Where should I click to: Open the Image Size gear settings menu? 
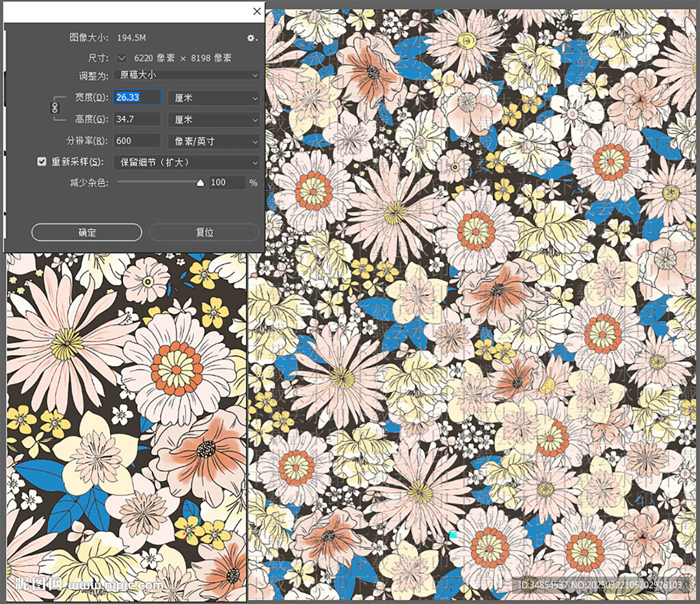(252, 38)
